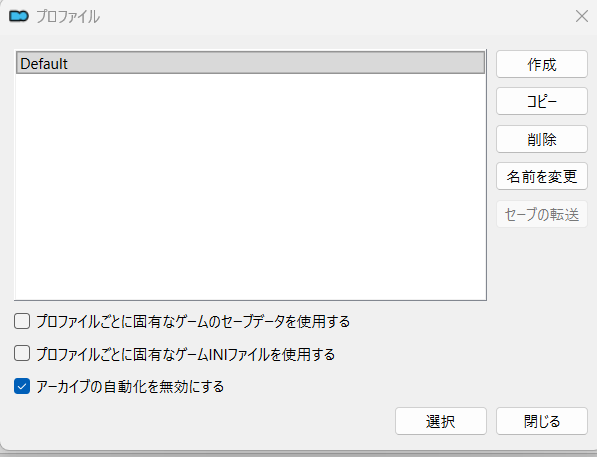
Task: Click empty space inside the profile list
Action: tap(251, 187)
